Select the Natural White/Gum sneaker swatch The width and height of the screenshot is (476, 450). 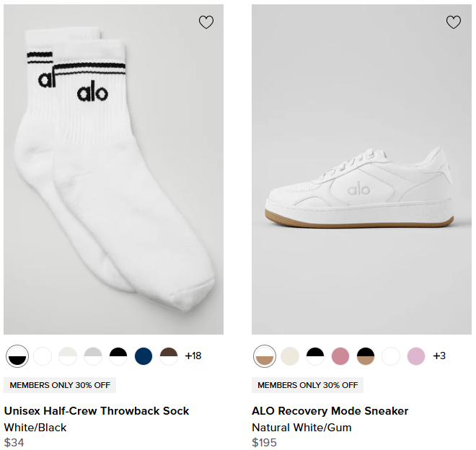[265, 356]
